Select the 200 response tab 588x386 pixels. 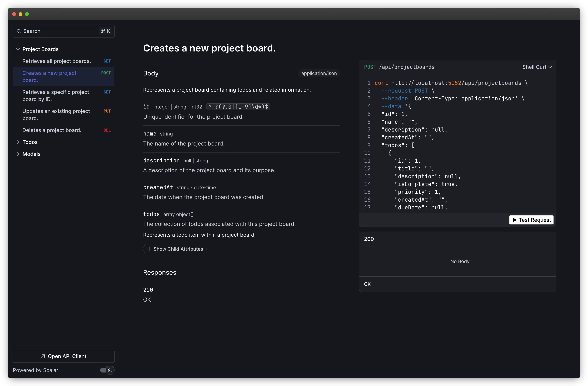(369, 239)
